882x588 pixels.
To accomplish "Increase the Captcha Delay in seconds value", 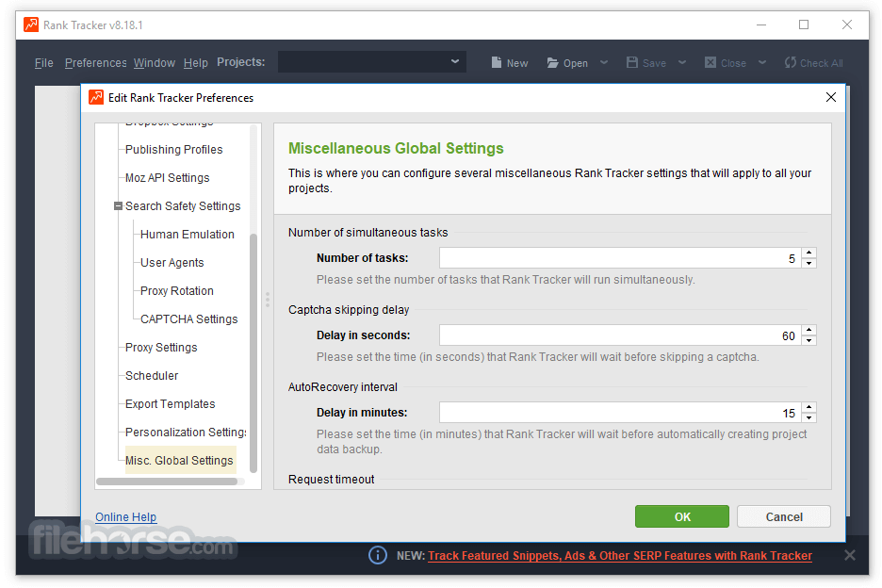I will tap(808, 331).
